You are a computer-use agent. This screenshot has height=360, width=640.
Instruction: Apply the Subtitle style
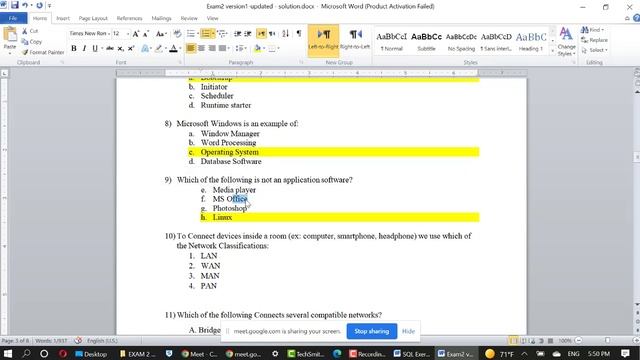pyautogui.click(x=426, y=41)
